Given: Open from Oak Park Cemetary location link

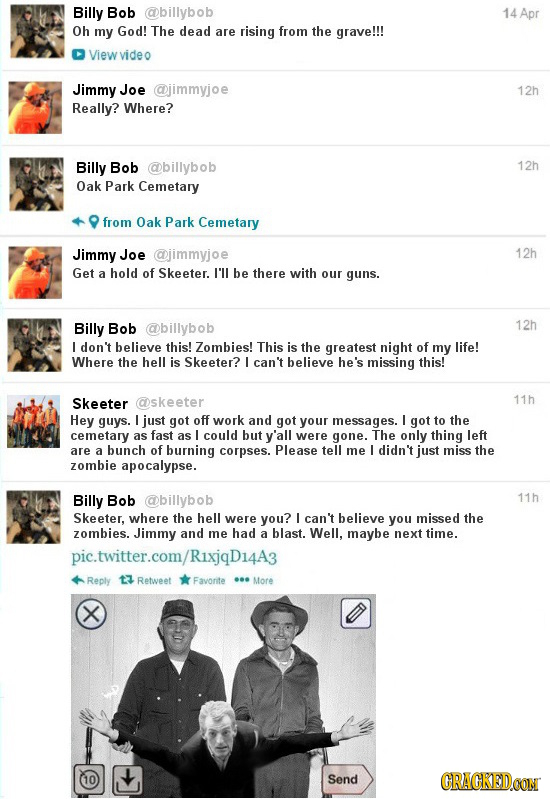Looking at the screenshot, I should (x=180, y=223).
